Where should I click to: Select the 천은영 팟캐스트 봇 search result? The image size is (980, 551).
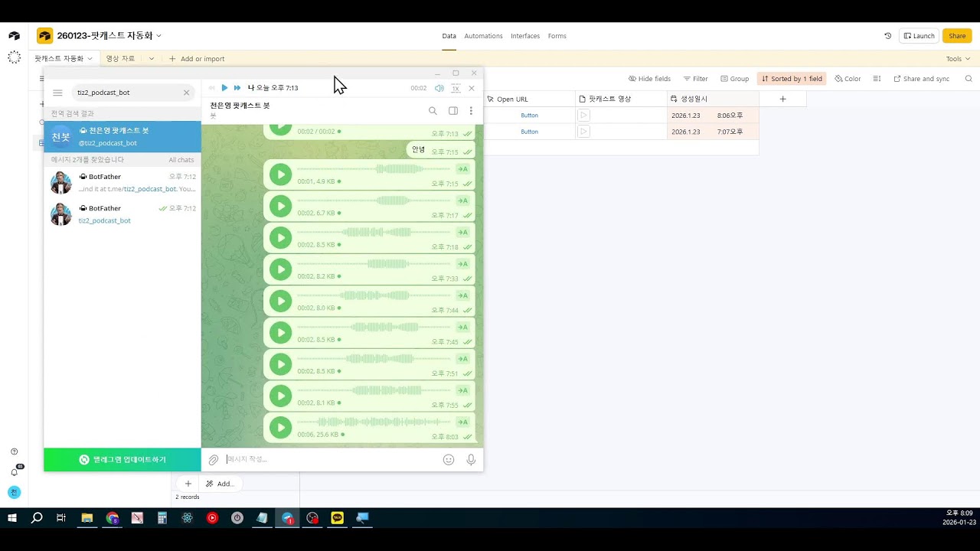pyautogui.click(x=122, y=137)
